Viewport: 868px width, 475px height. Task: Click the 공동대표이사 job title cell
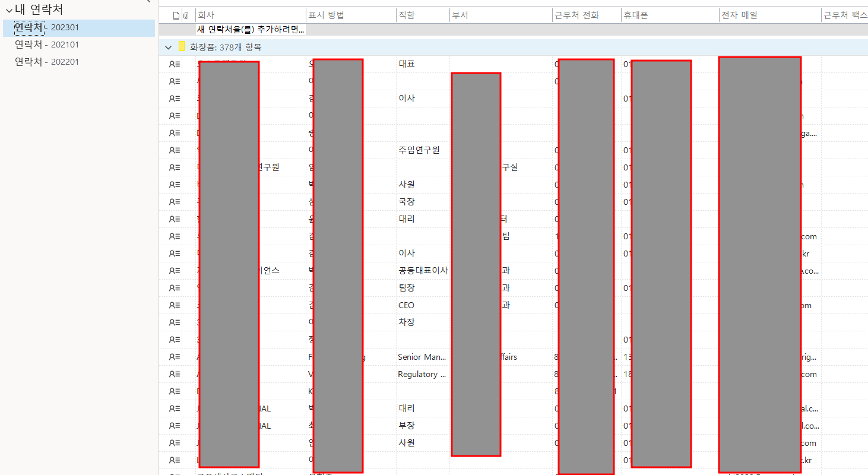point(423,271)
